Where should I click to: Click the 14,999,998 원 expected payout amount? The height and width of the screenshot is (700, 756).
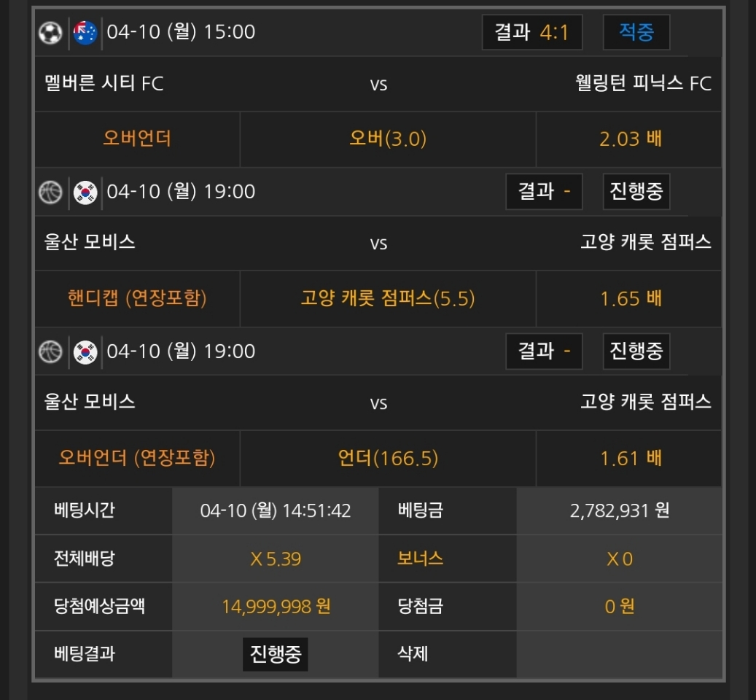(x=276, y=606)
